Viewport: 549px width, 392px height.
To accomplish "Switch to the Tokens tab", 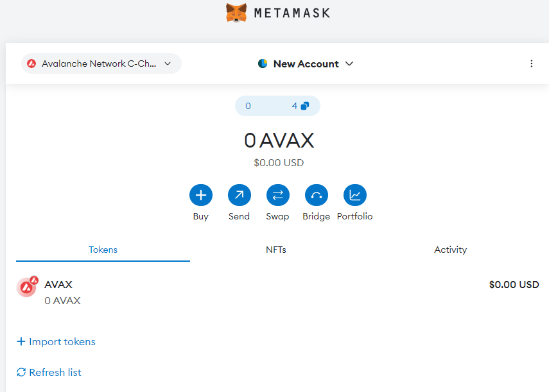I will click(103, 250).
